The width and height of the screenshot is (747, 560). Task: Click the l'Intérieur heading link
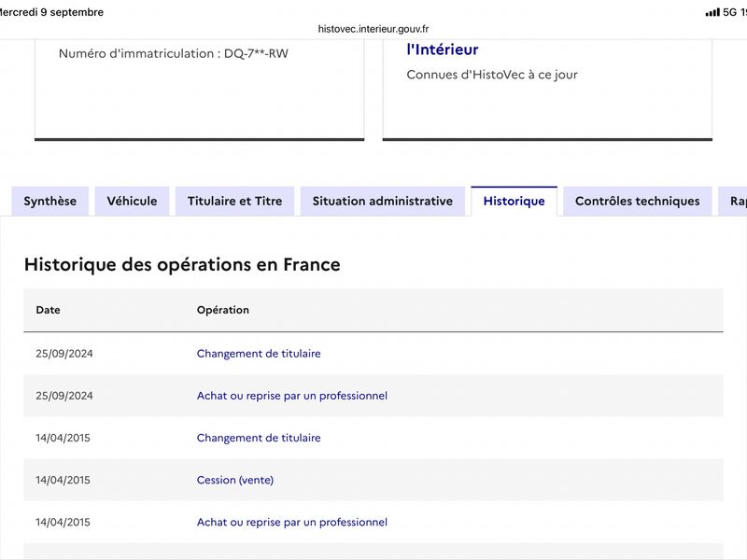443,49
